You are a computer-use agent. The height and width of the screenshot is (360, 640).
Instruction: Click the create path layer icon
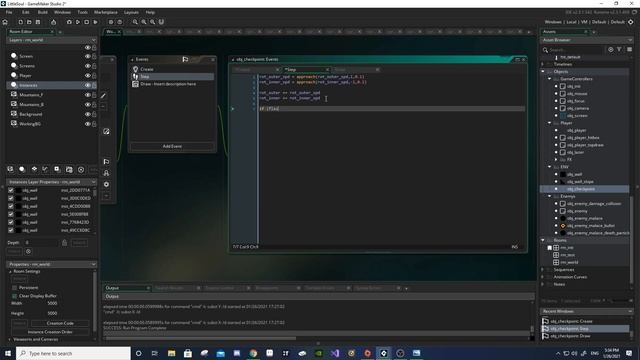[x=45, y=169]
